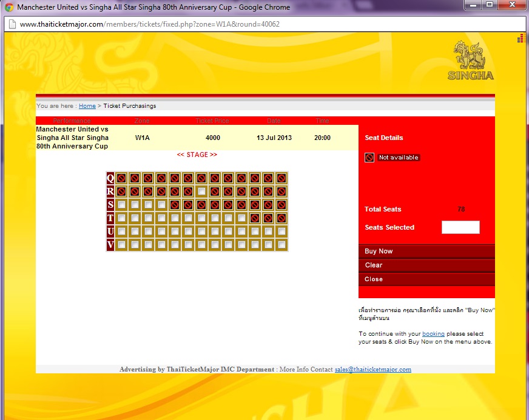Click the Chrome icon in title bar
Screen dimensions: 529x420
[9, 7]
